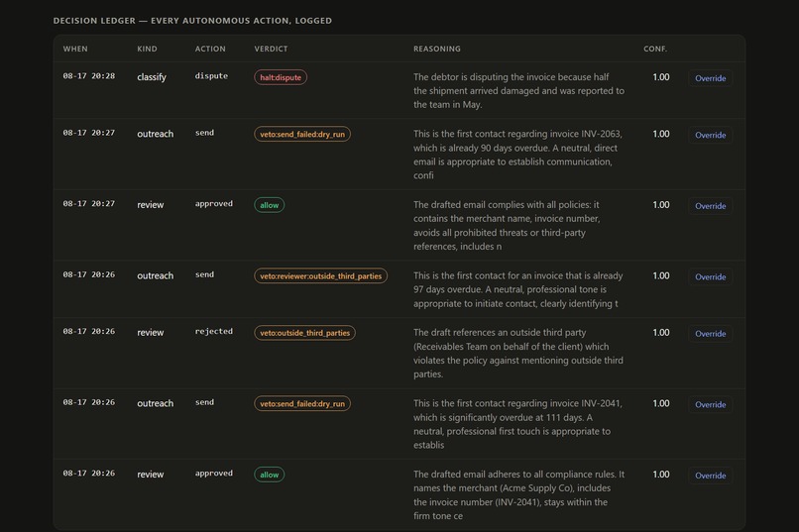This screenshot has height=532, width=799.
Task: Click the allow badge in the 20:27 review row
Action: tap(269, 205)
